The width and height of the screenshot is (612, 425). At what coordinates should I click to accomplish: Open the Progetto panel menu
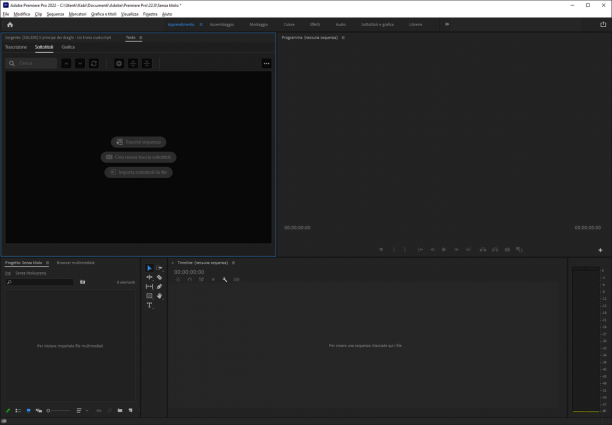pyautogui.click(x=47, y=263)
